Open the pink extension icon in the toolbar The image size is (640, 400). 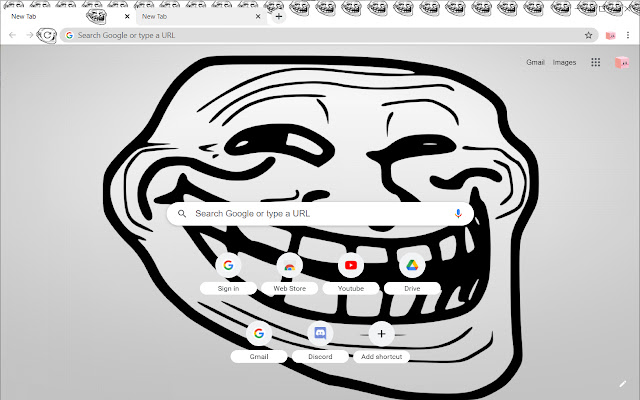pyautogui.click(x=610, y=36)
